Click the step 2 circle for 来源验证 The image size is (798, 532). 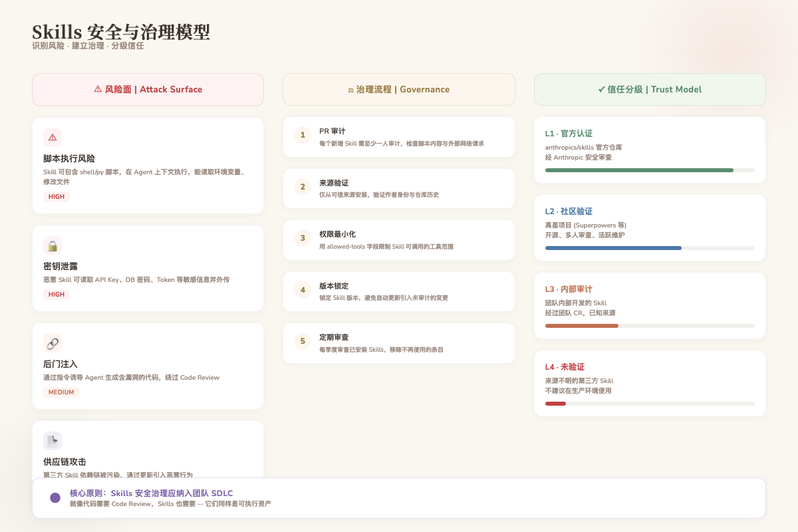[303, 186]
